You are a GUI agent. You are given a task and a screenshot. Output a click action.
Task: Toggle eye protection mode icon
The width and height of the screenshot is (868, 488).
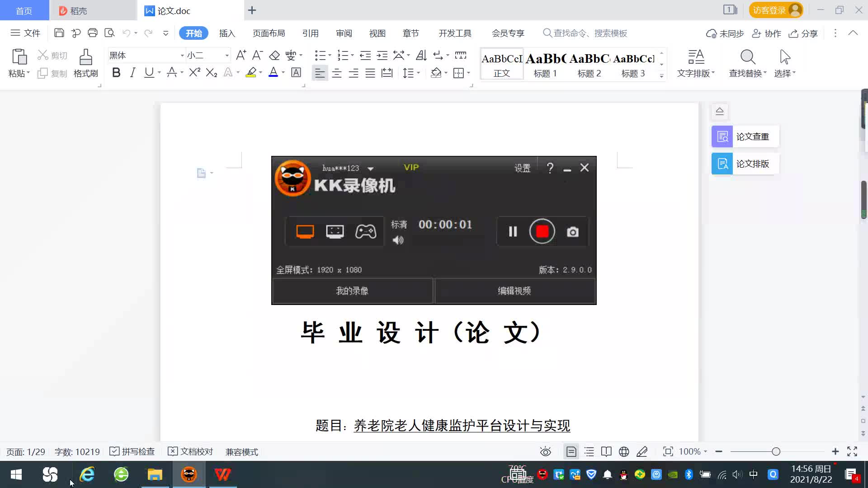(x=545, y=451)
